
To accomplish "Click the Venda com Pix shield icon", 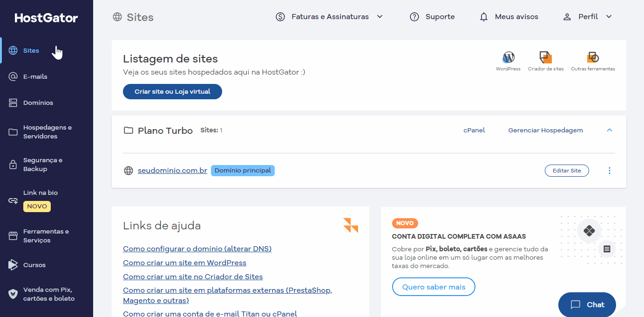I will (x=13, y=294).
